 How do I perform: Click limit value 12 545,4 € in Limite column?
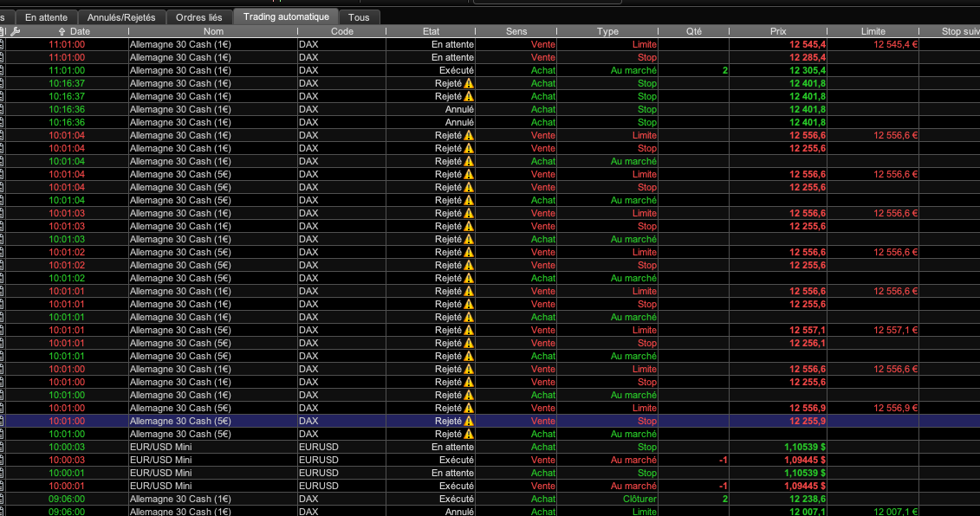click(x=896, y=44)
